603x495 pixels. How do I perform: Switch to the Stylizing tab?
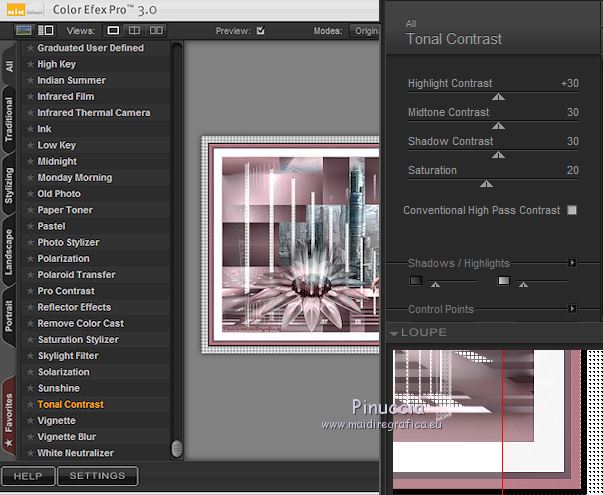9,186
